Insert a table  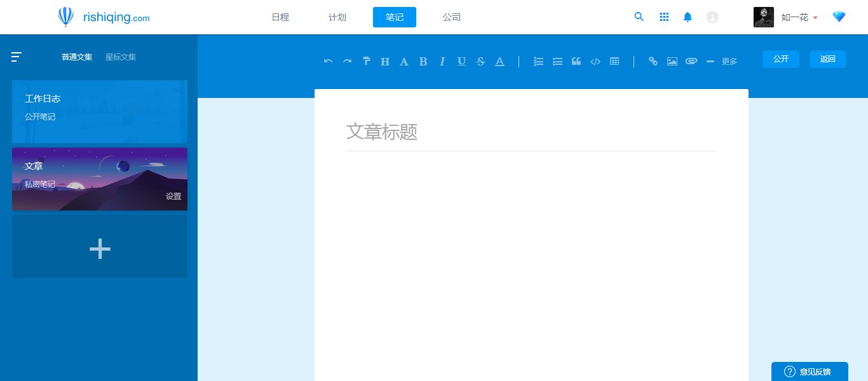[614, 60]
